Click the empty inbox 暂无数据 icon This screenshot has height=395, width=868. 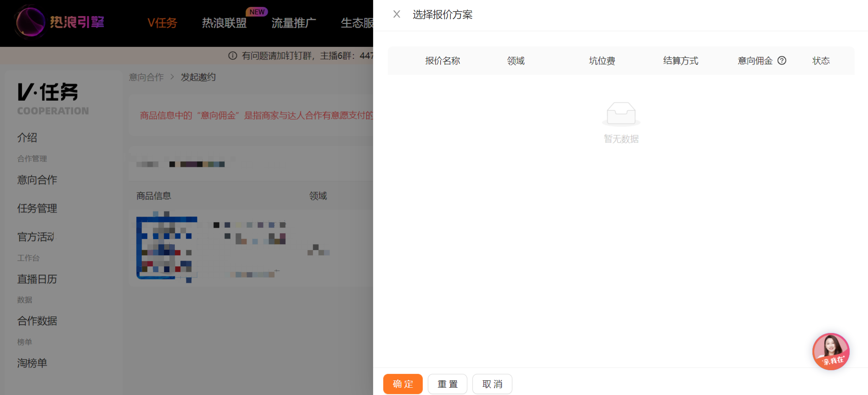tap(621, 114)
